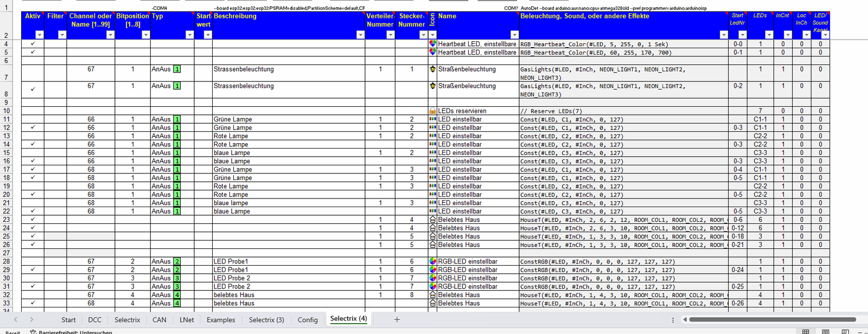Click the new sheet plus button

[x=397, y=319]
